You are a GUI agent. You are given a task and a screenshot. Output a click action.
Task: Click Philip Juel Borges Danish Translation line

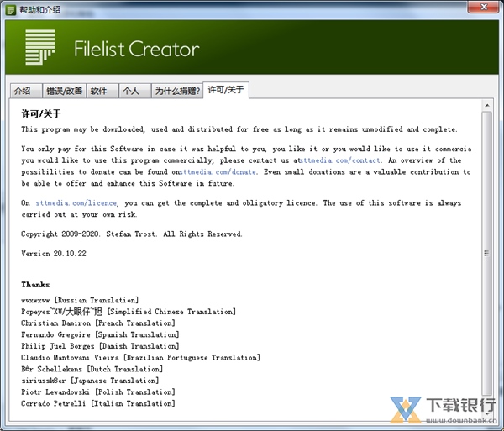[x=100, y=346]
